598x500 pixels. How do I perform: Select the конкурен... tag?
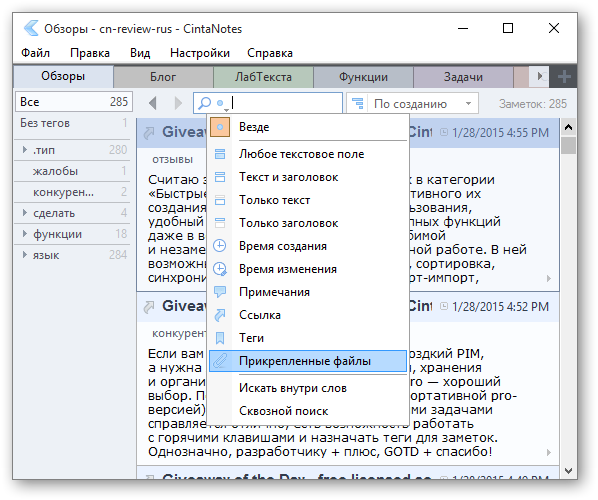(73, 192)
